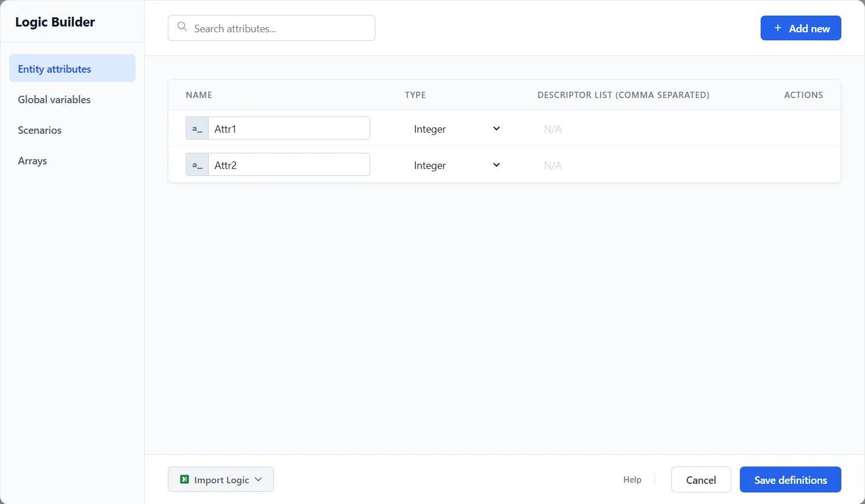Click the TYPE column header
This screenshot has height=504, width=865.
tap(415, 95)
